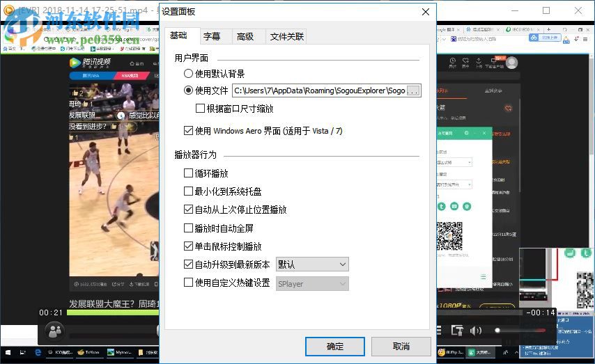Click the volume slider knob in player

coord(497,331)
